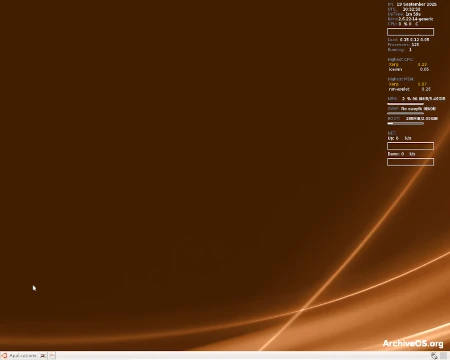The height and width of the screenshot is (360, 450).
Task: Click the 'Up: 0 k/s' text
Action: pos(399,138)
